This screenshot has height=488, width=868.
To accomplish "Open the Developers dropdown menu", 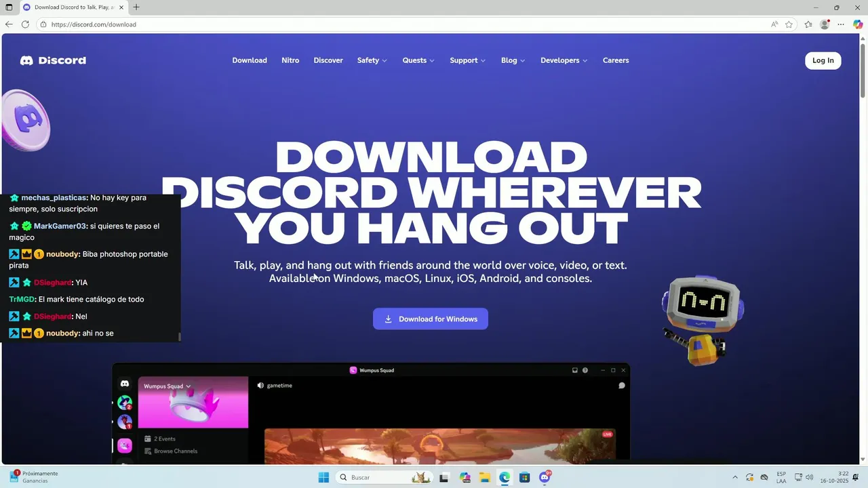I will [x=564, y=60].
